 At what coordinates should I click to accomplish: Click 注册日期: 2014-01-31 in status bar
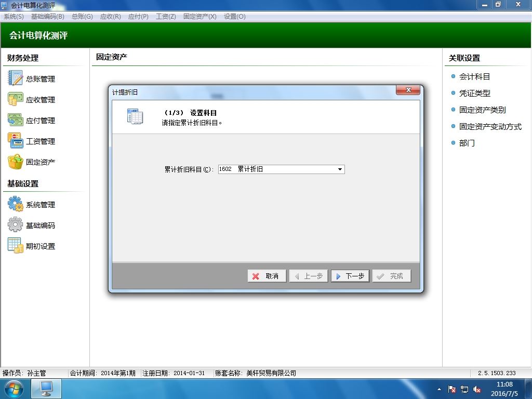coord(174,373)
